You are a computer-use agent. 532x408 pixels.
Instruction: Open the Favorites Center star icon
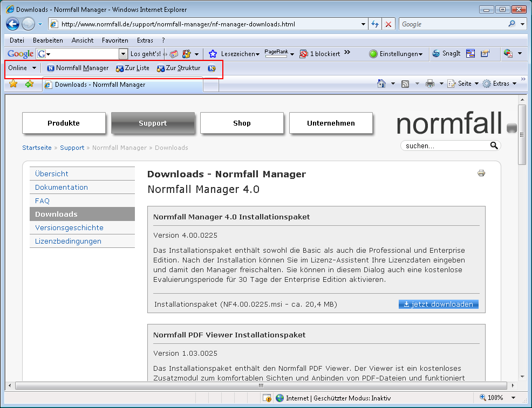click(13, 84)
